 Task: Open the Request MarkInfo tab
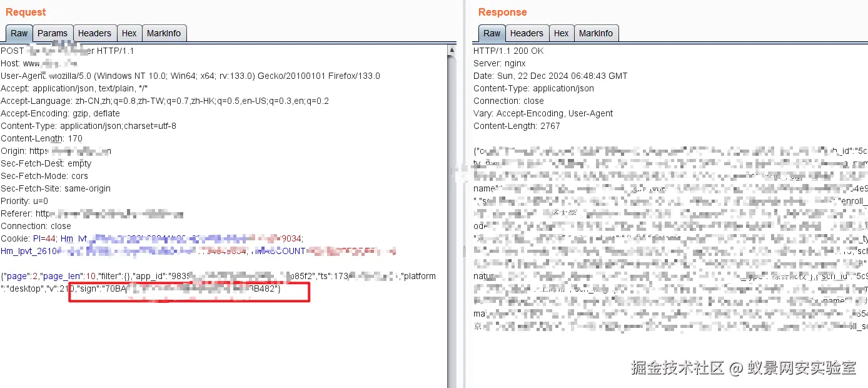tap(164, 33)
